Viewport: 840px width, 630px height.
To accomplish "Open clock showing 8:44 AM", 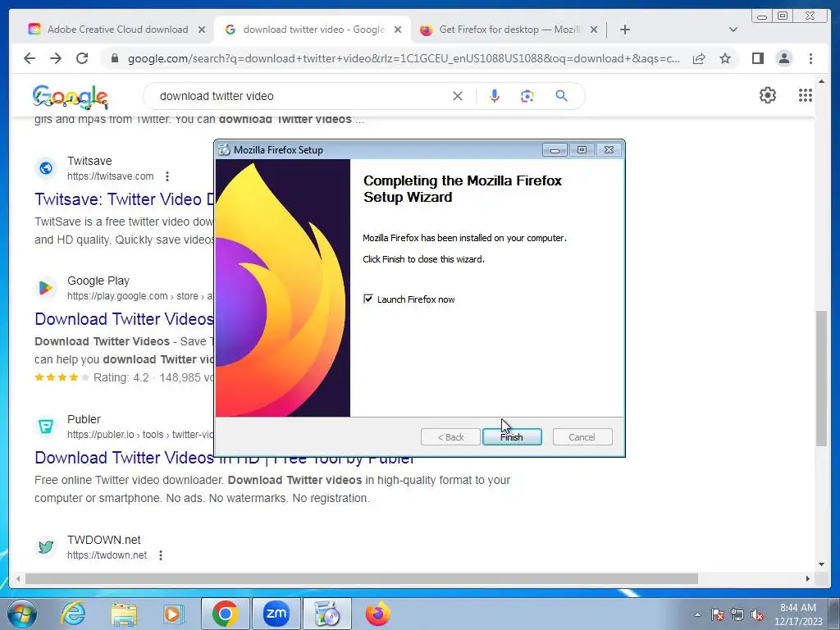I will [797, 614].
